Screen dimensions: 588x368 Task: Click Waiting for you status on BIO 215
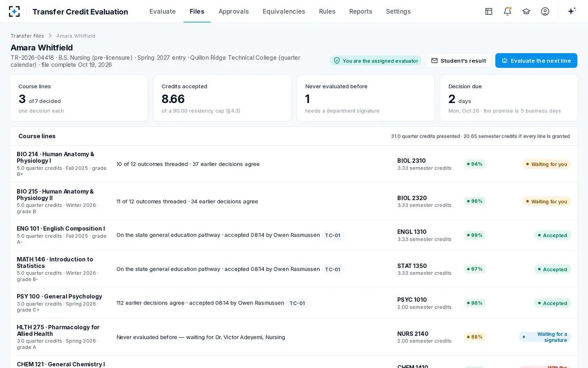point(546,202)
